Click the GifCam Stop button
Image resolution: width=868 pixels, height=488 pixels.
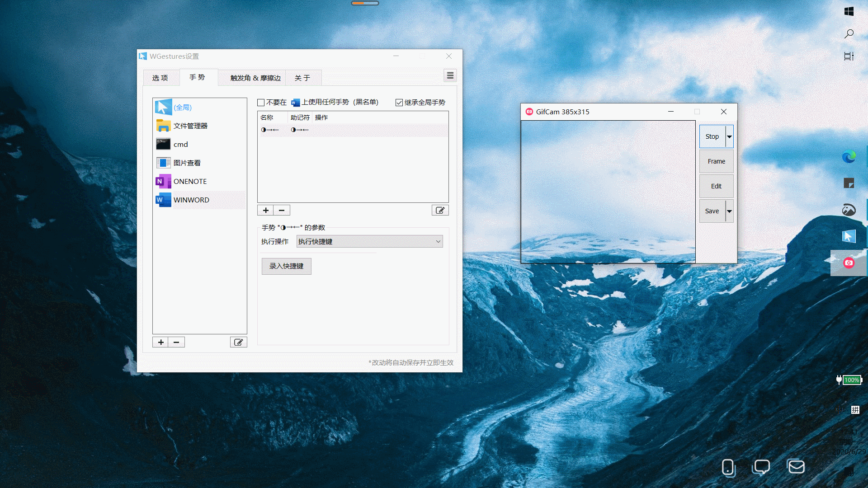click(x=712, y=136)
